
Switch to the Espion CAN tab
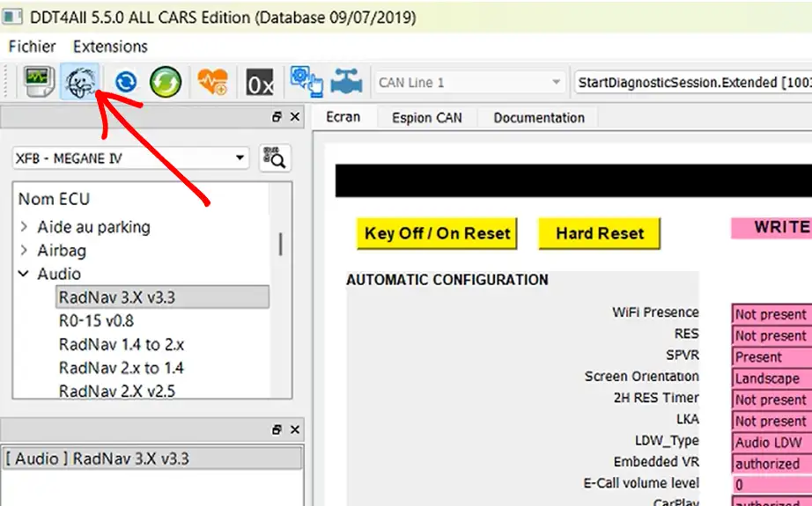click(427, 117)
